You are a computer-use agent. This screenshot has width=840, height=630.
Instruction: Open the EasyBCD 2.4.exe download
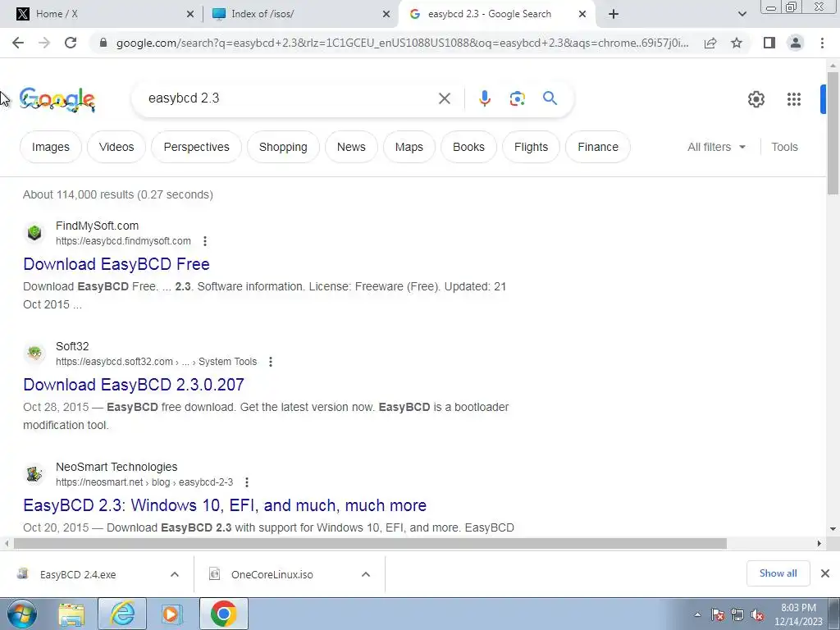click(78, 574)
